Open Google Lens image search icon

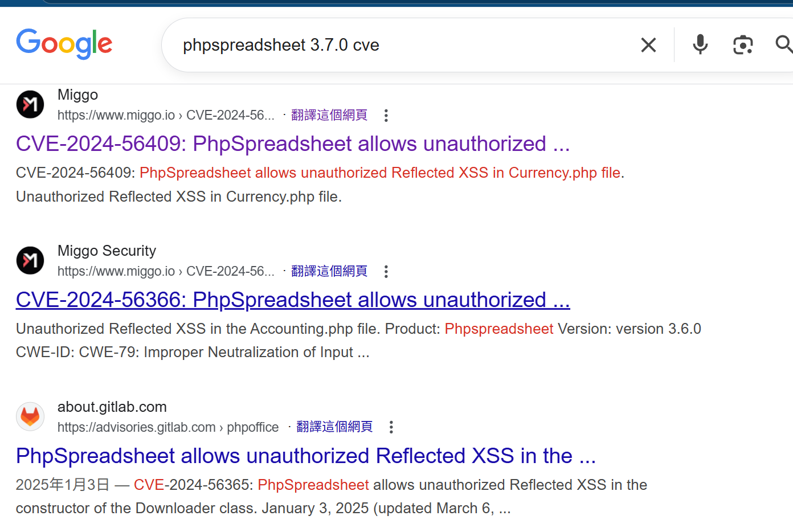pos(743,45)
